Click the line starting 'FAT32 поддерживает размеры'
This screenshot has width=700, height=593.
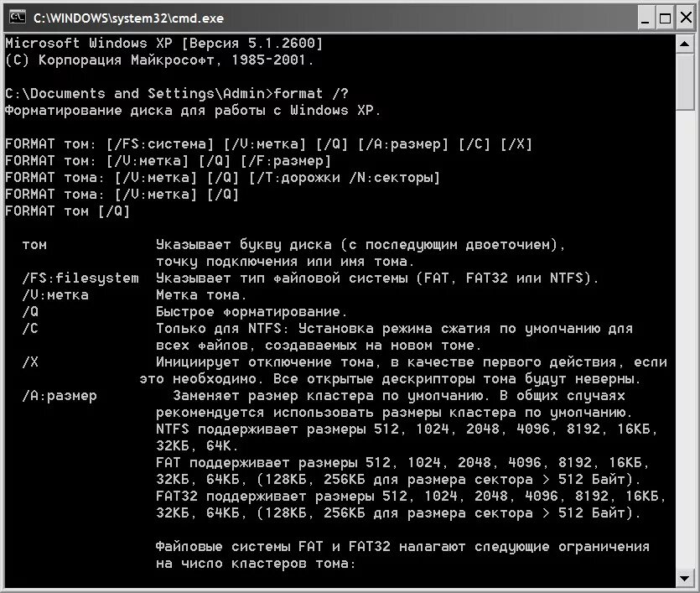pyautogui.click(x=411, y=496)
